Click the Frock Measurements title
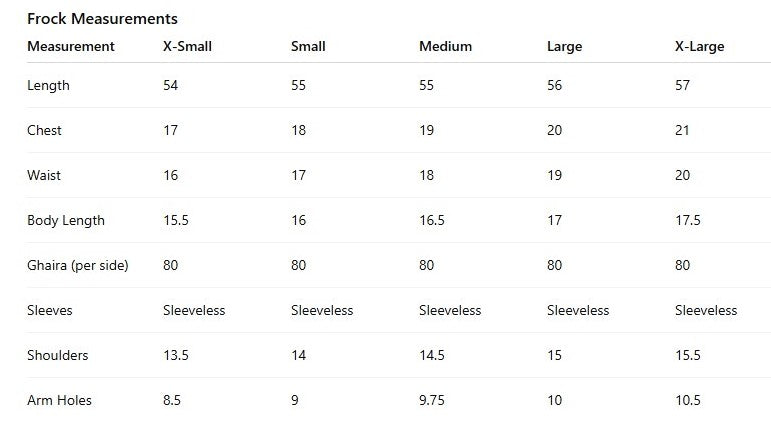Screen dimensions: 771x424 pos(102,18)
